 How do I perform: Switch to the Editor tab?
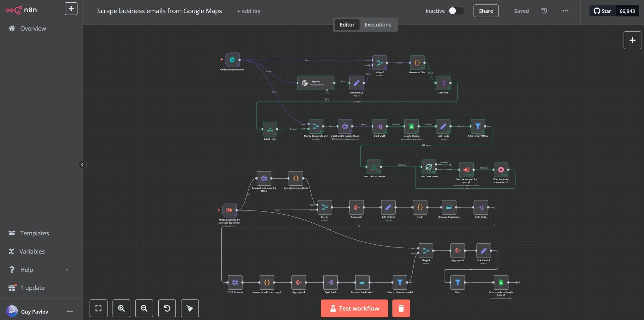(x=347, y=25)
